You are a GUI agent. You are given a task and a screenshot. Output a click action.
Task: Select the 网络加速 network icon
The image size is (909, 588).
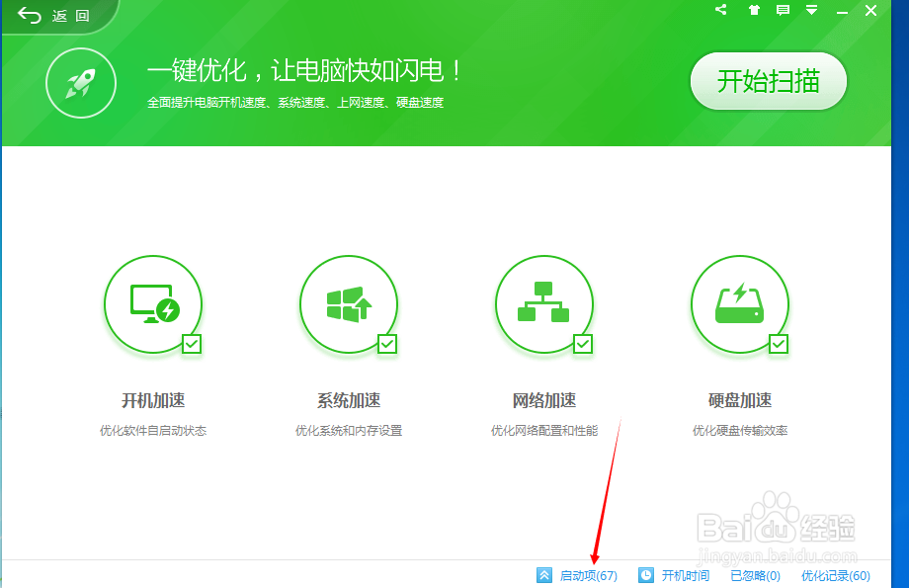(x=544, y=303)
